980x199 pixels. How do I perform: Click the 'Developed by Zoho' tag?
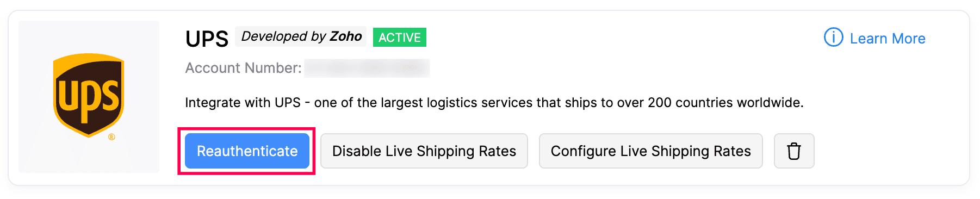[x=301, y=36]
